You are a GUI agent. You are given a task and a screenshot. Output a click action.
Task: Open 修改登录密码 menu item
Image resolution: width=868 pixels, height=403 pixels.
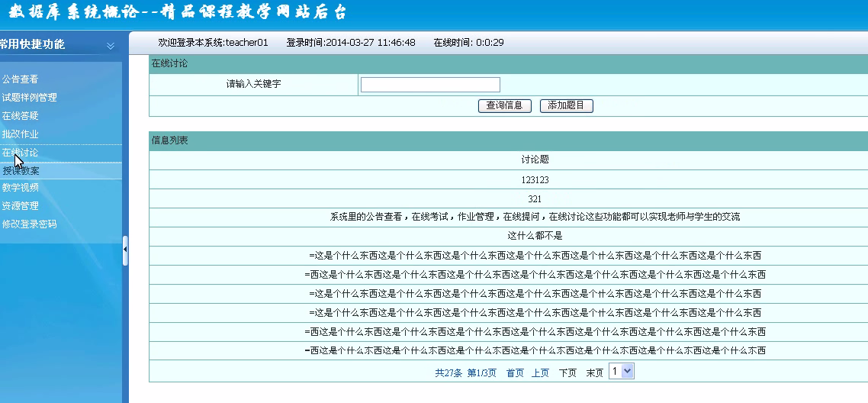tap(29, 224)
